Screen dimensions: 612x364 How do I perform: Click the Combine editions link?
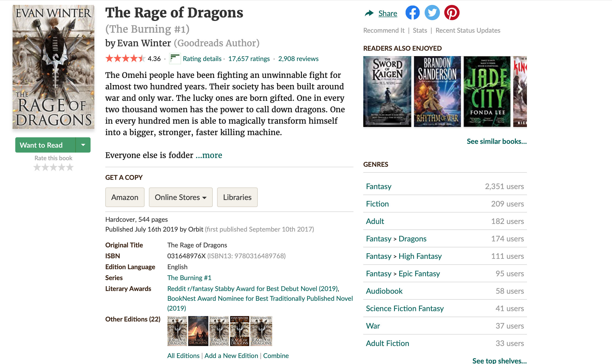click(276, 356)
